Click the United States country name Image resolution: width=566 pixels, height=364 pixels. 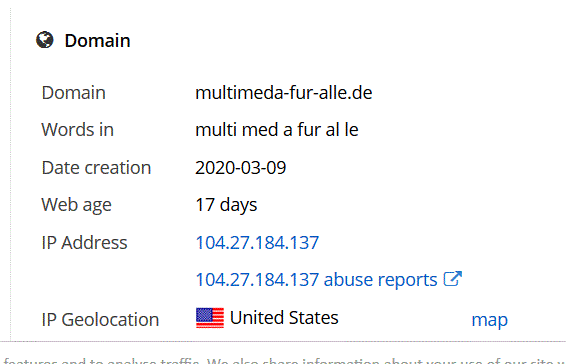tap(284, 318)
